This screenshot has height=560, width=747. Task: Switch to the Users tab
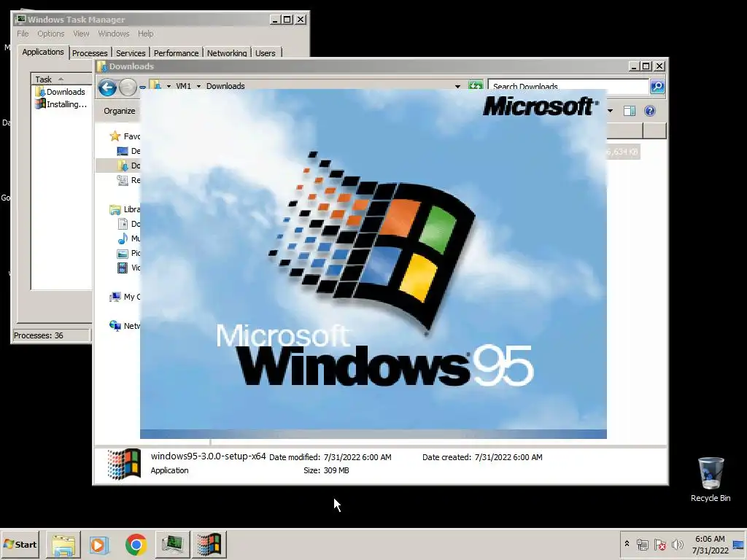266,52
